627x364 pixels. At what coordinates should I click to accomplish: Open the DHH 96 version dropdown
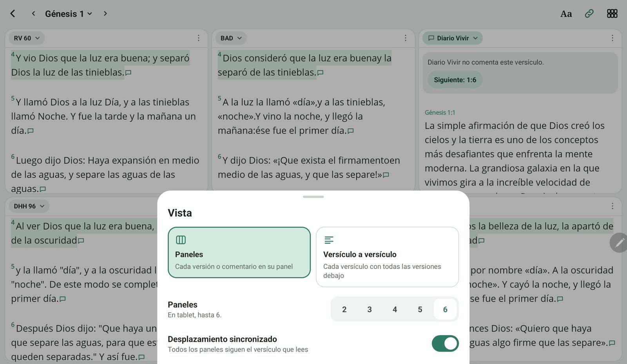pos(29,206)
